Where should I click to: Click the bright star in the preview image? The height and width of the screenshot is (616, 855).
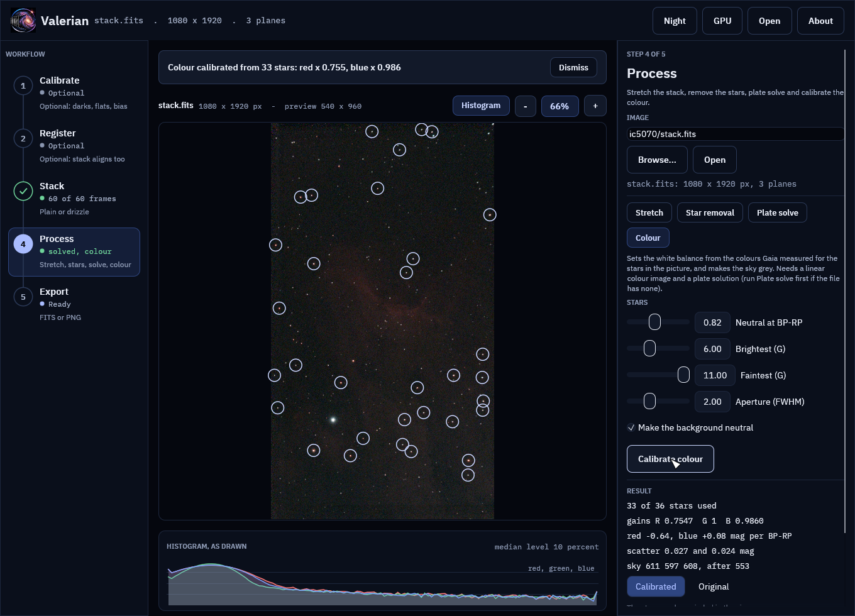click(x=333, y=419)
